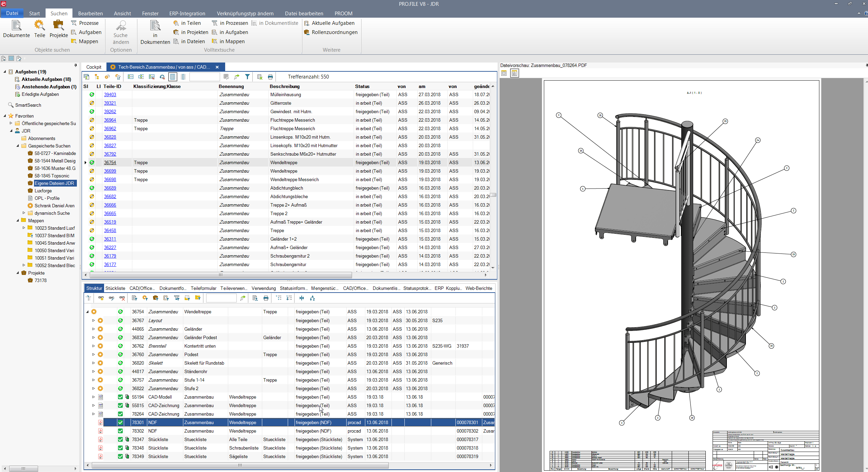Click the collapse columns icon in Struktur toolbar
The image size is (868, 472).
click(x=302, y=298)
